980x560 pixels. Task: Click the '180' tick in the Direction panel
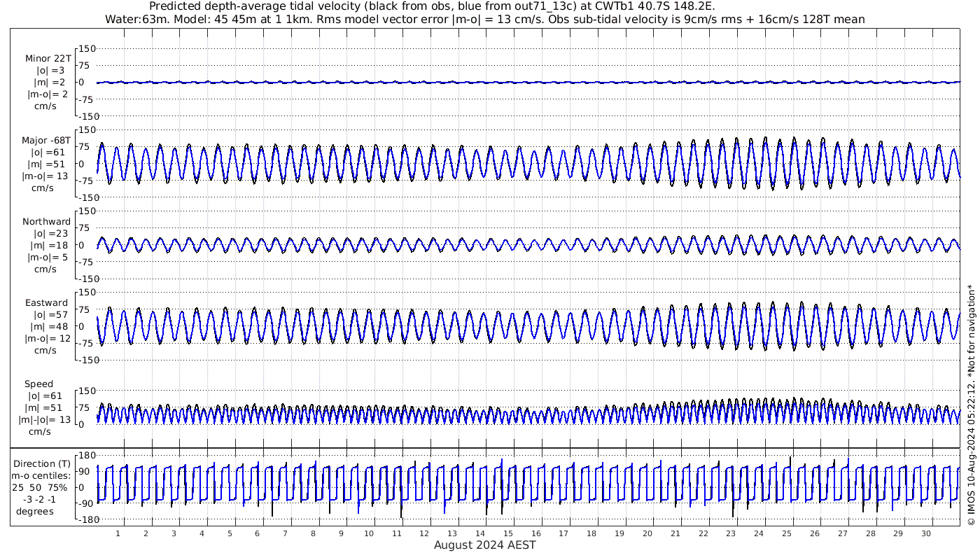[87, 455]
